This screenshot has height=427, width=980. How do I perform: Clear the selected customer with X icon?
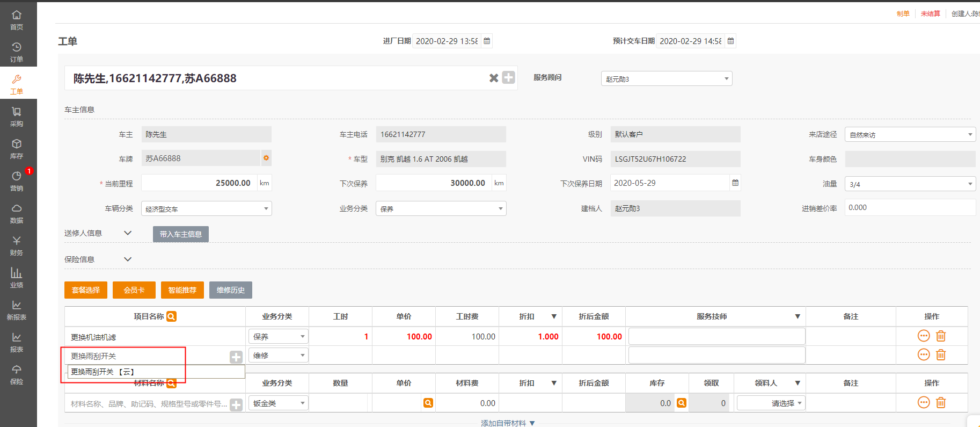494,78
